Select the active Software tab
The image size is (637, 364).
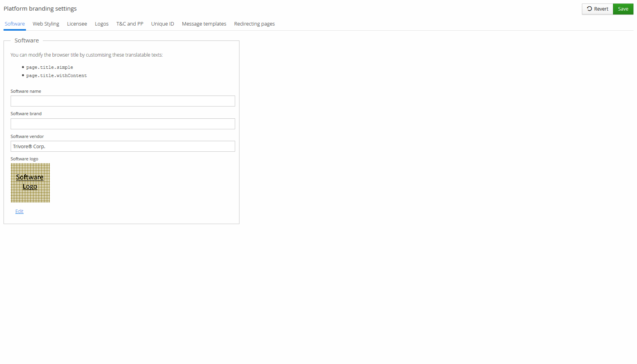(x=15, y=24)
